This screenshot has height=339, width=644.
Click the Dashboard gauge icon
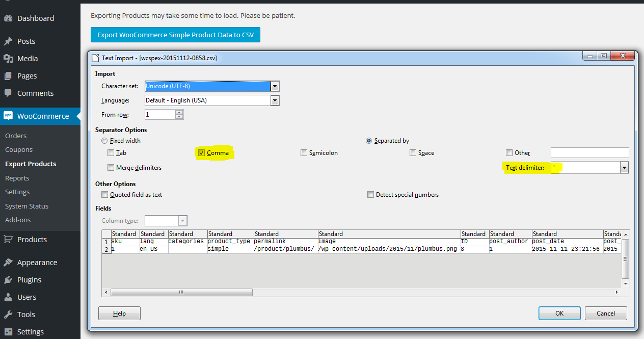click(8, 18)
